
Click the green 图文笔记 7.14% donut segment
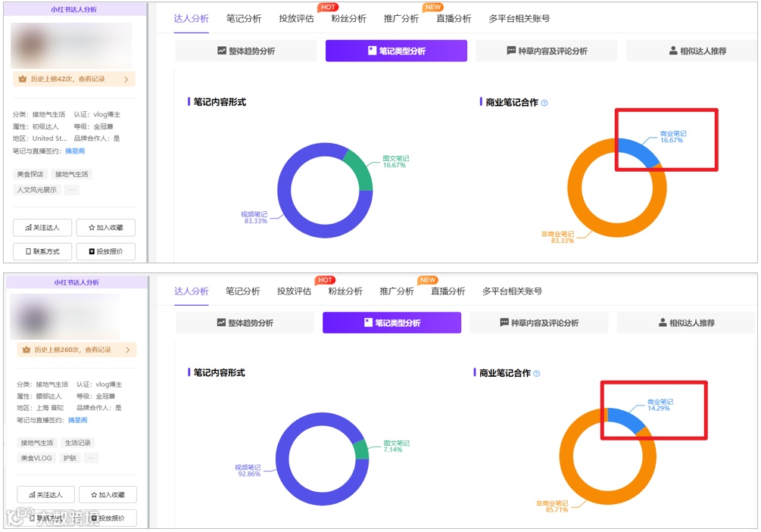[x=362, y=449]
